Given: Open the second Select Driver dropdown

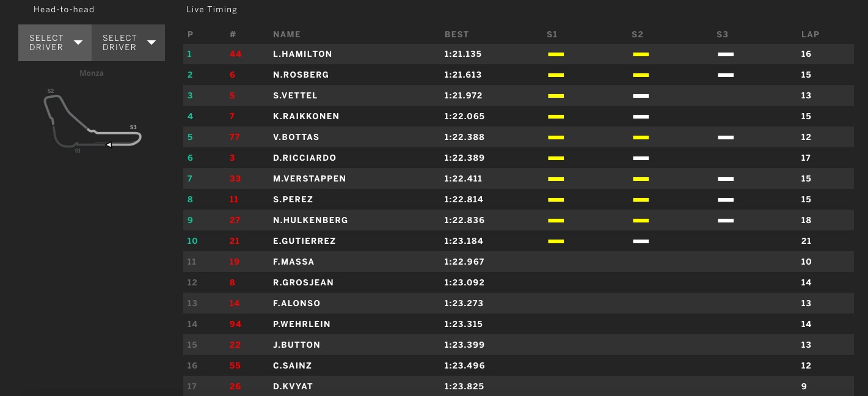Looking at the screenshot, I should point(128,43).
